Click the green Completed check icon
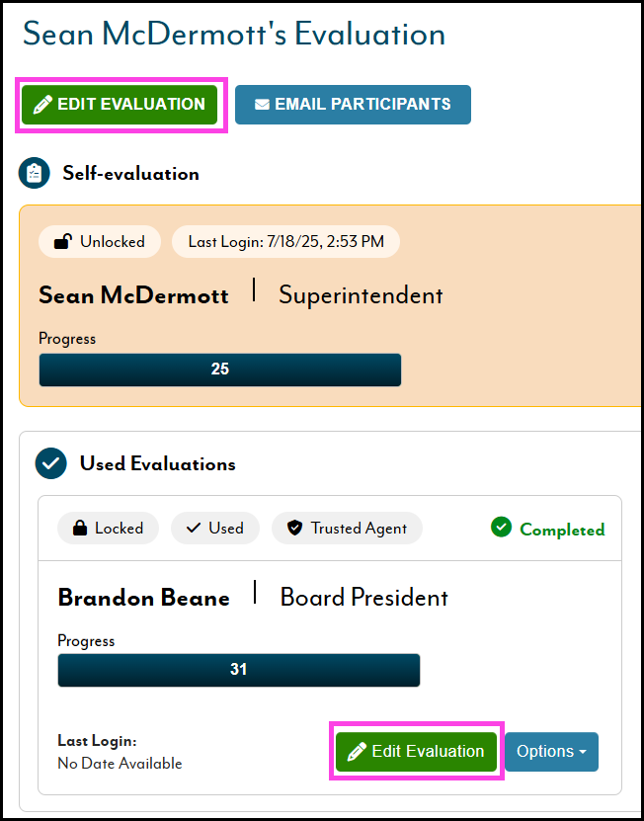The height and width of the screenshot is (821, 644). (502, 528)
